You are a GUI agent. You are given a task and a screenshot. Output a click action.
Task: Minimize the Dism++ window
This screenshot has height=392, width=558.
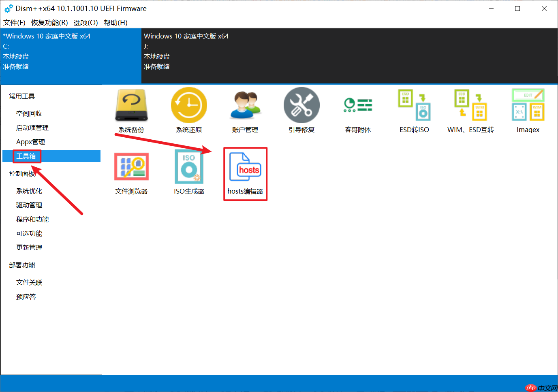pos(491,9)
